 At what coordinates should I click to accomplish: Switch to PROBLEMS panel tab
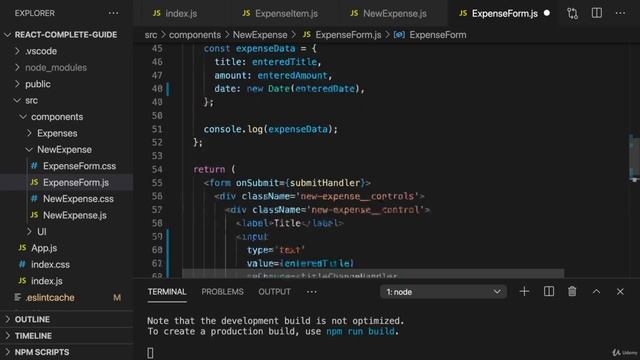click(x=222, y=292)
